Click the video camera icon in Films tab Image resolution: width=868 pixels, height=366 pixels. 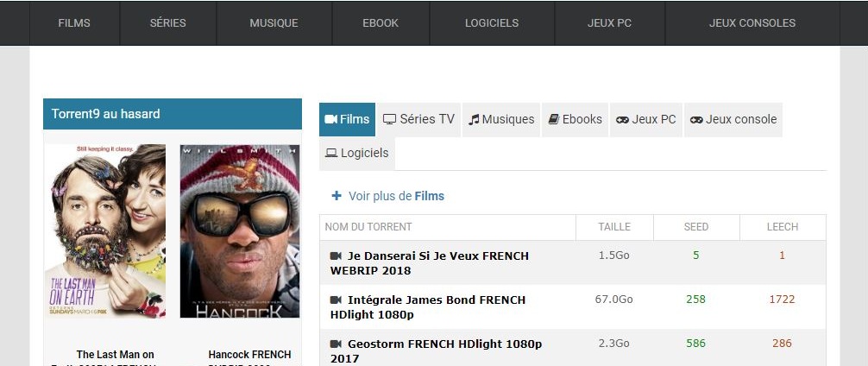pos(331,120)
